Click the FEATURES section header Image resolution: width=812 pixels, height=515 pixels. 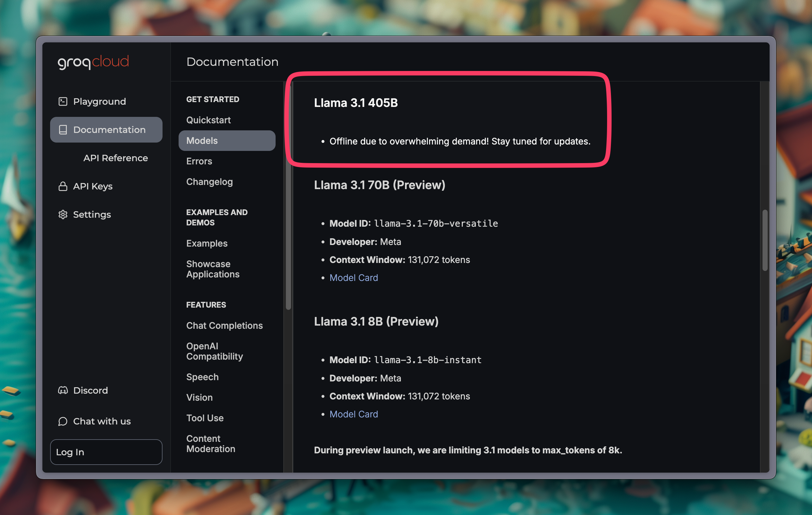pyautogui.click(x=206, y=305)
